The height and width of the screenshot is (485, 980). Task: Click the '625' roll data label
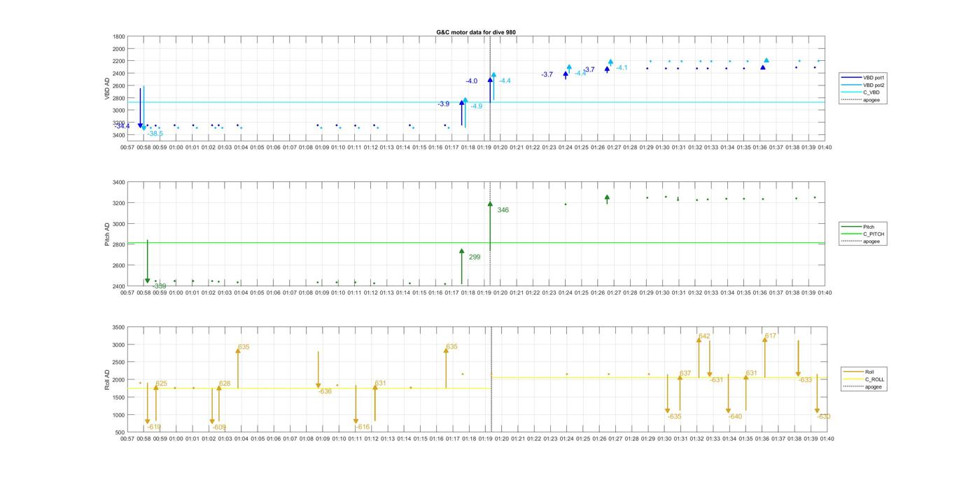click(x=162, y=384)
